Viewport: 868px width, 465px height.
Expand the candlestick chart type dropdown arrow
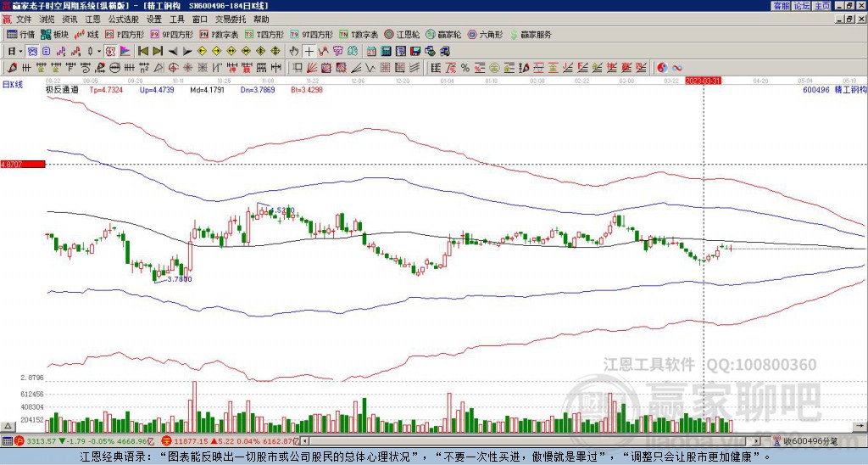(99, 51)
